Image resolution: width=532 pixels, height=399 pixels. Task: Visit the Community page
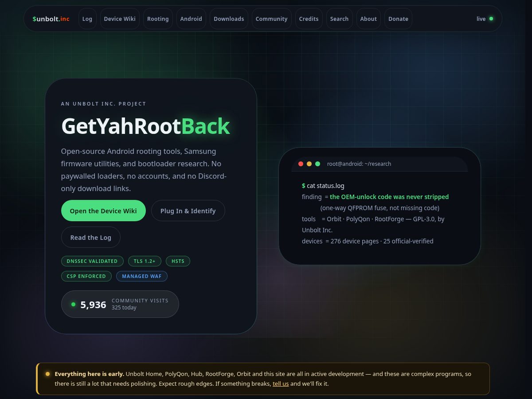pyautogui.click(x=271, y=19)
